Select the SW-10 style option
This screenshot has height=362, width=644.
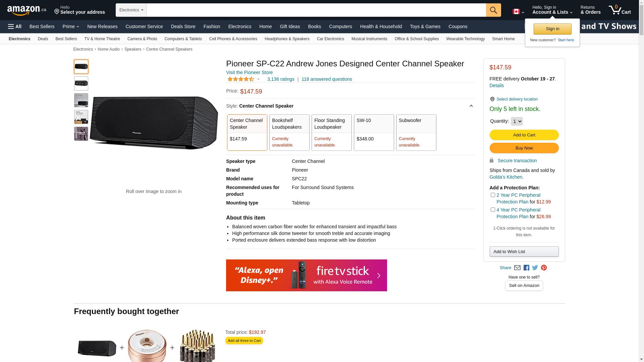[374, 132]
